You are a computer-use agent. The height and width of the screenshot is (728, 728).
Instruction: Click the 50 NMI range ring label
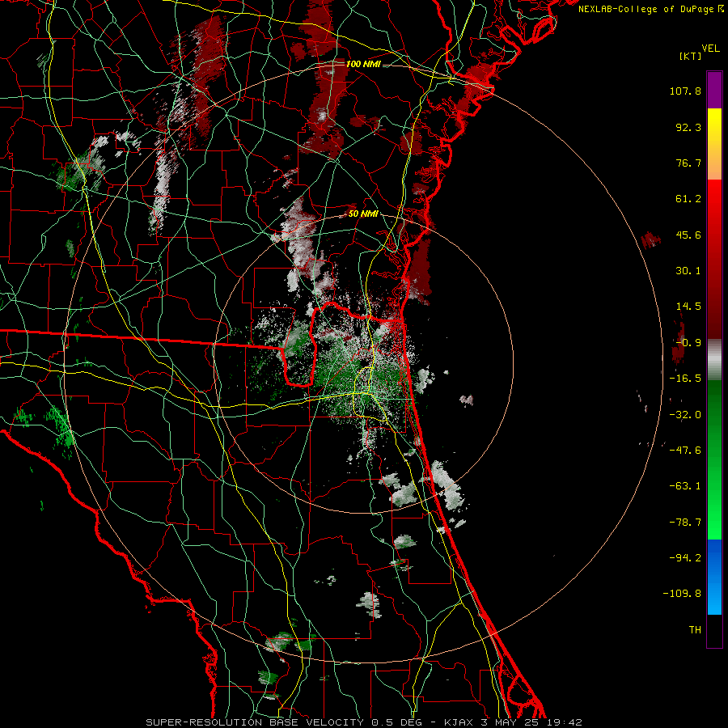[x=363, y=214]
